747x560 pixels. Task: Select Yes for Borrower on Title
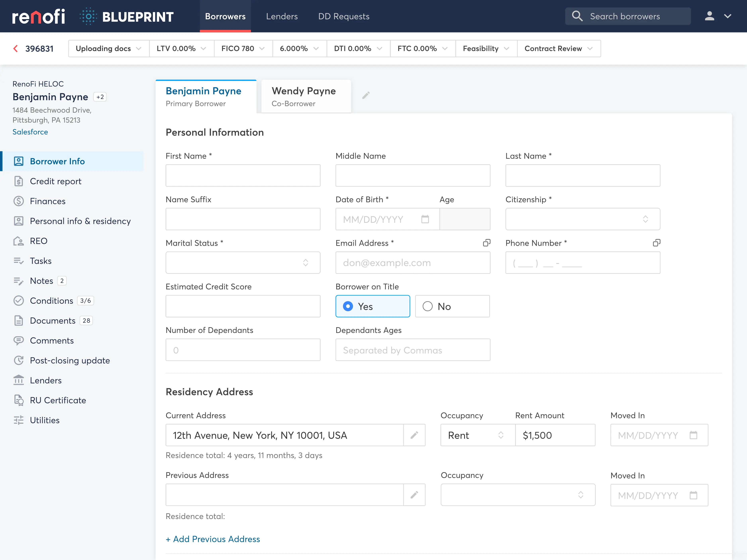[373, 306]
